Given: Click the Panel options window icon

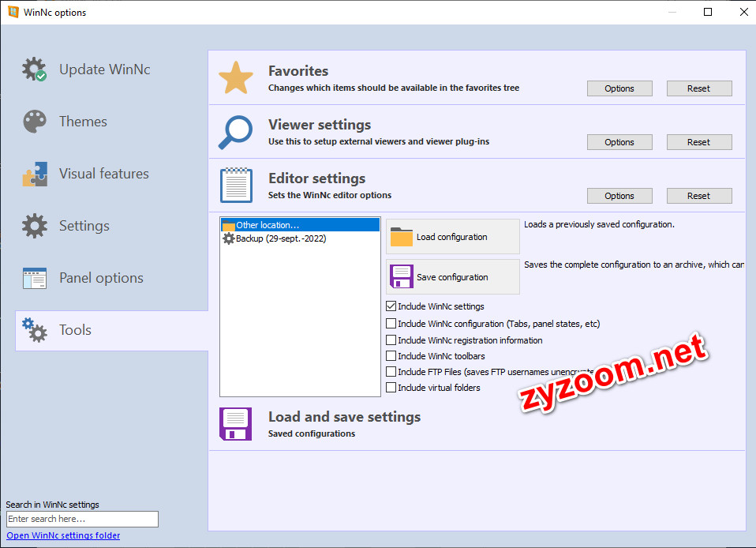Looking at the screenshot, I should (35, 278).
